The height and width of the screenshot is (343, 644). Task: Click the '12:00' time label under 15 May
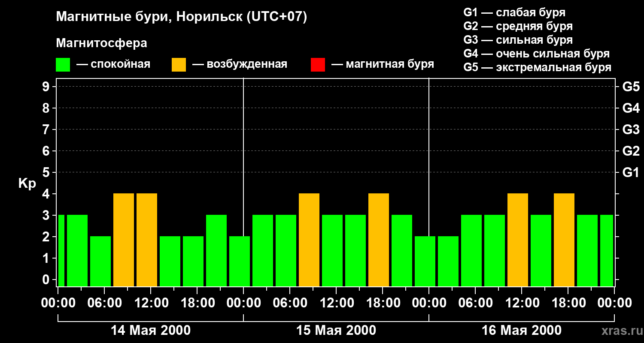[336, 303]
